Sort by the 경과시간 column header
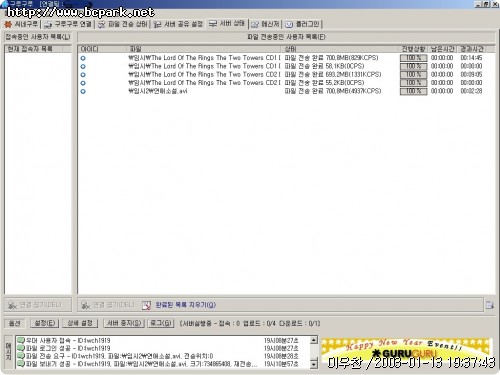The height and width of the screenshot is (375, 500). point(472,49)
